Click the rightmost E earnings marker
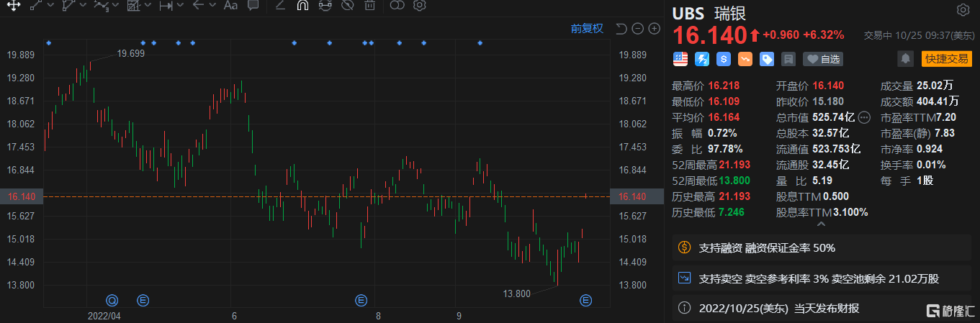The image size is (980, 323). point(586,299)
